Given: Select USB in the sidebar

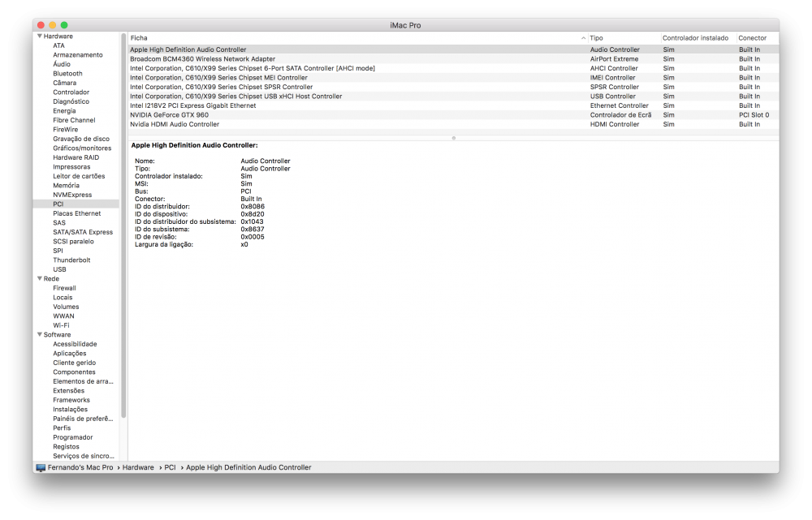Looking at the screenshot, I should tap(59, 269).
